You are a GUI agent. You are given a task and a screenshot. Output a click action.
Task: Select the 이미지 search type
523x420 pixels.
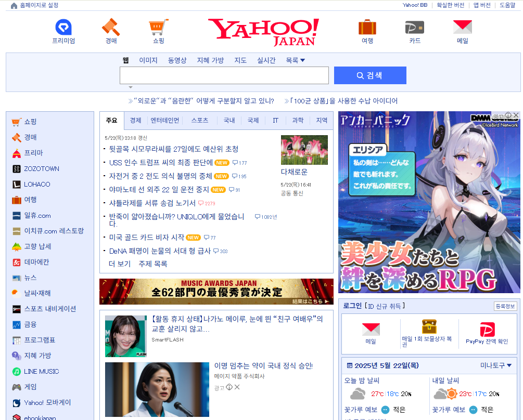point(148,60)
